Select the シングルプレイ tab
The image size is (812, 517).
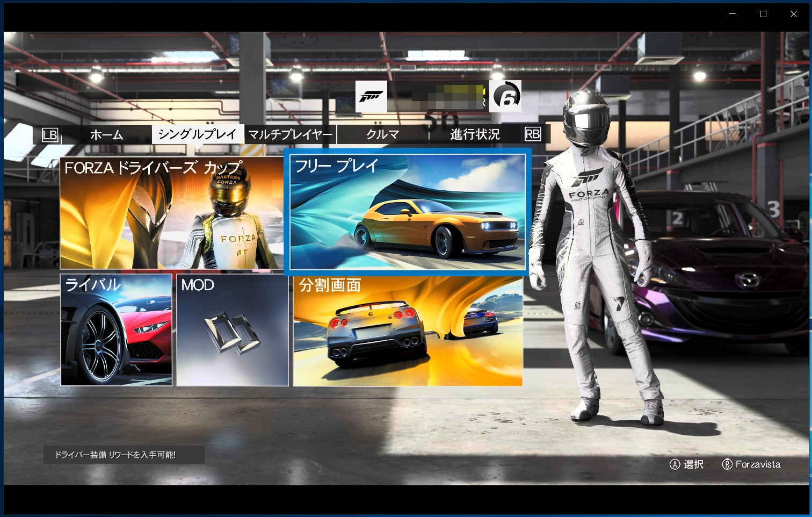[198, 134]
